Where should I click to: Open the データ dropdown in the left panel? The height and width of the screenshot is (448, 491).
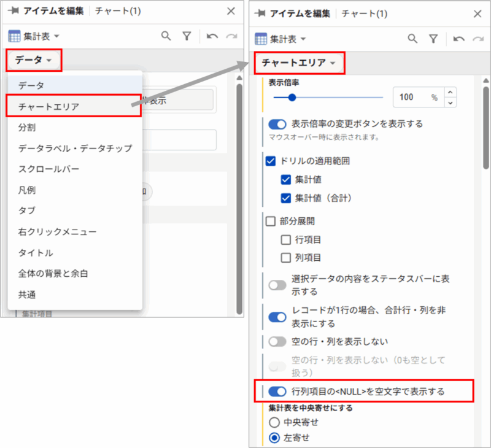(x=33, y=61)
